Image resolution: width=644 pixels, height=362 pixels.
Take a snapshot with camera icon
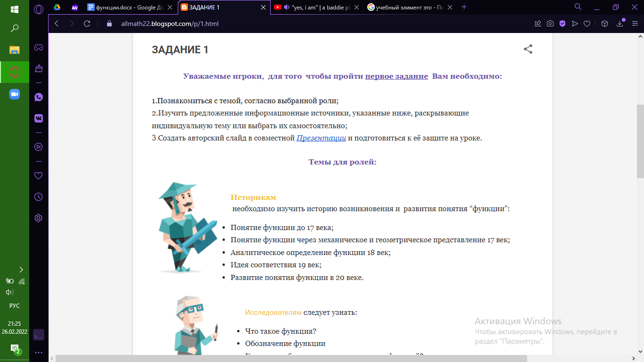[550, 24]
